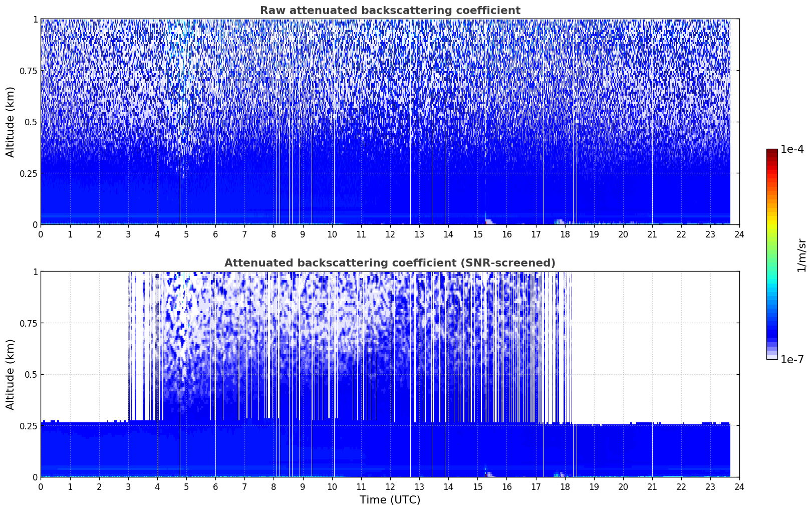Click the colorbar's "1e-7" minimum label
The height and width of the screenshot is (511, 812).
(x=791, y=359)
